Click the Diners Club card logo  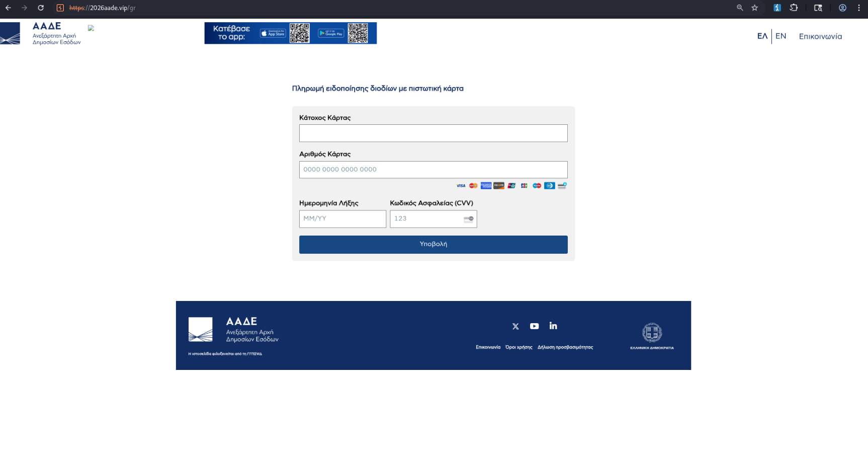(x=550, y=186)
